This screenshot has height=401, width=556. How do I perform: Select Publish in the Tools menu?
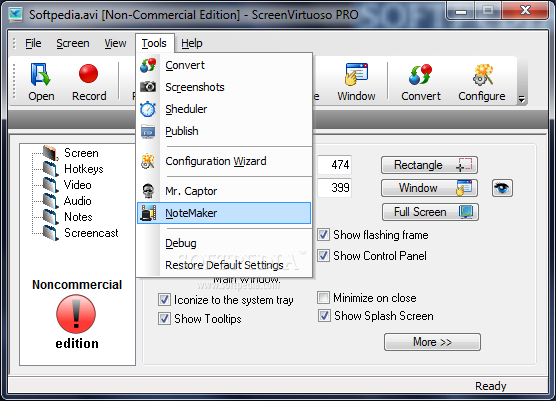pyautogui.click(x=224, y=131)
